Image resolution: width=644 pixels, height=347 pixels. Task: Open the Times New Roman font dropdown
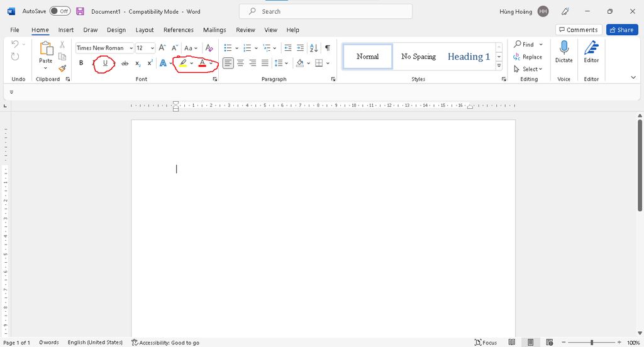(x=131, y=48)
